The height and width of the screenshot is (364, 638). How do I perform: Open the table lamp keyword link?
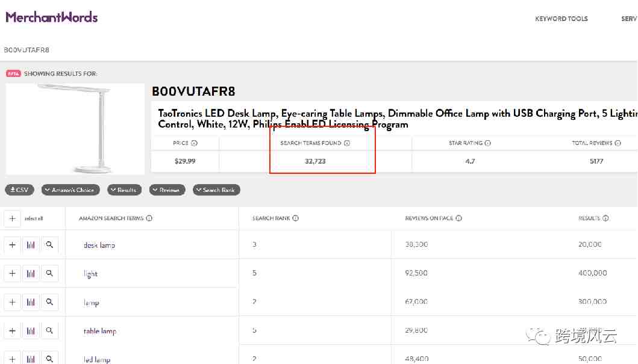pos(99,331)
